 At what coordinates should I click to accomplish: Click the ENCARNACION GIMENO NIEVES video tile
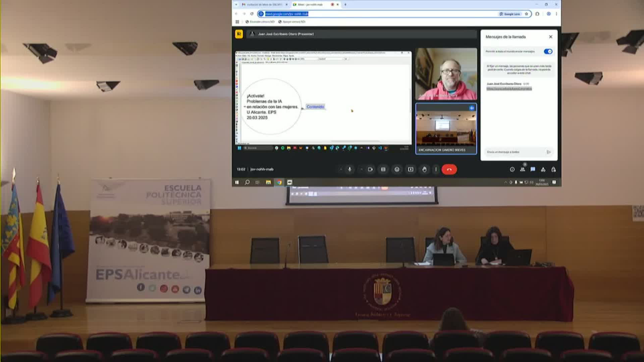pyautogui.click(x=446, y=129)
